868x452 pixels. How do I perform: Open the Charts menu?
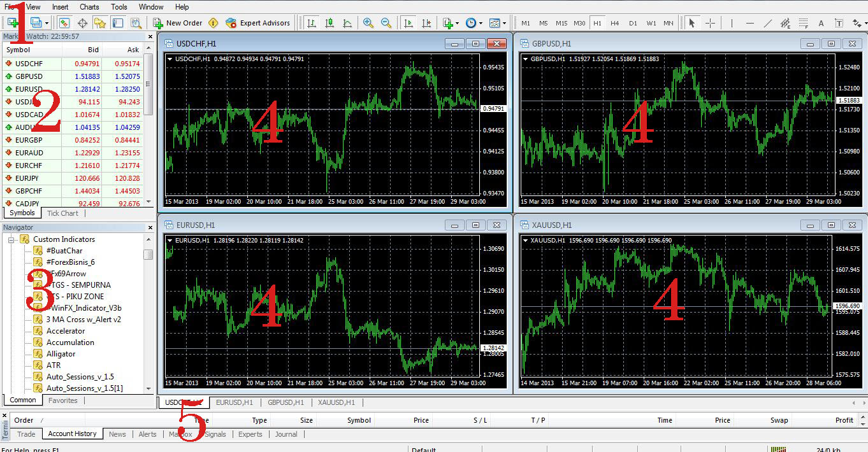coord(89,7)
